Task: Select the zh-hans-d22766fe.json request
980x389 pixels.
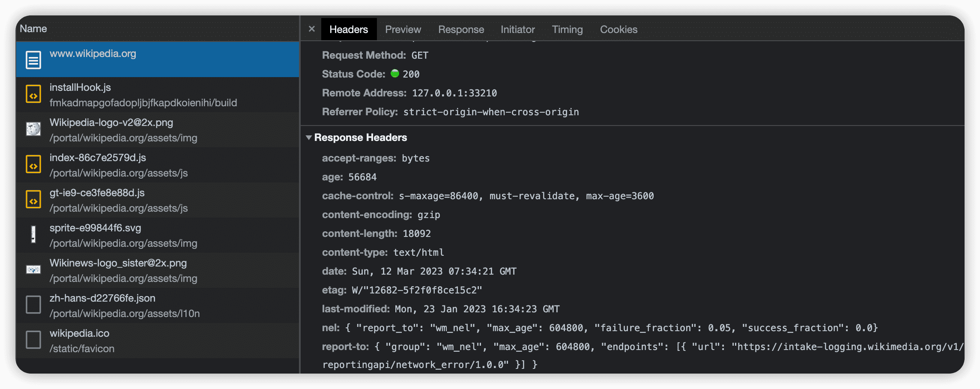Action: click(157, 305)
